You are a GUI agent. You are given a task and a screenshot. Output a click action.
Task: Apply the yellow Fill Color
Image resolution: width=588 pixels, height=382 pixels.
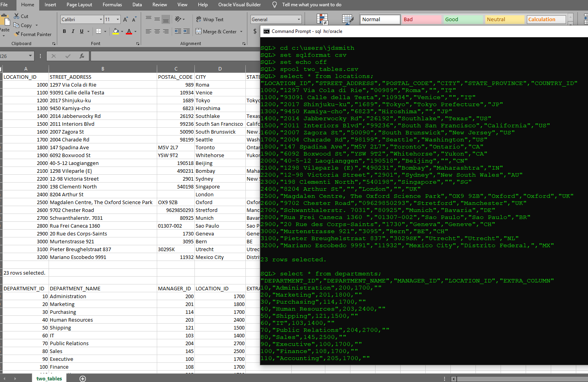pyautogui.click(x=116, y=31)
